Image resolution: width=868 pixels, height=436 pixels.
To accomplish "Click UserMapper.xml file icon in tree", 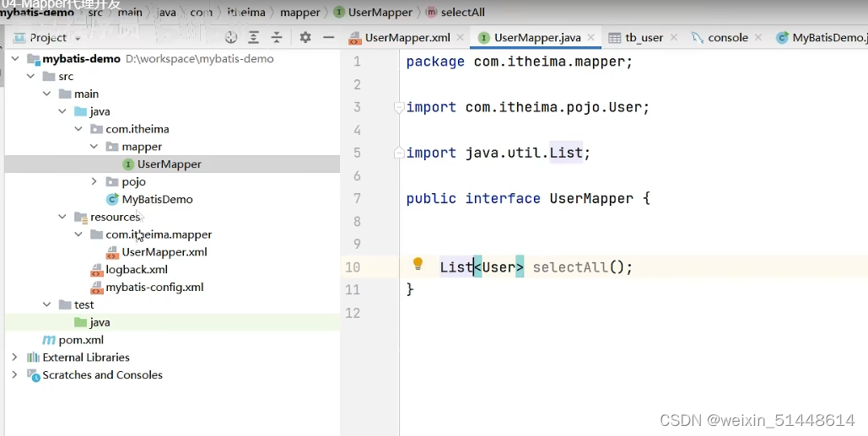I will pyautogui.click(x=112, y=252).
